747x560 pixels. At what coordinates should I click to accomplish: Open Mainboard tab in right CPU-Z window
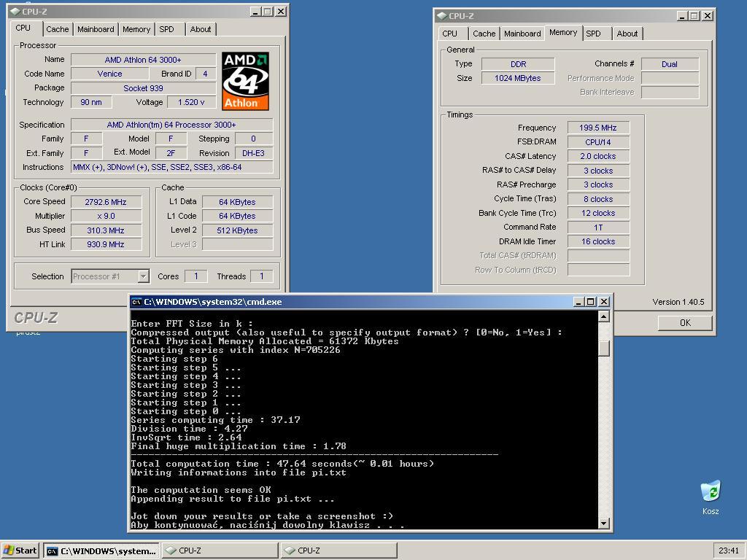point(522,34)
